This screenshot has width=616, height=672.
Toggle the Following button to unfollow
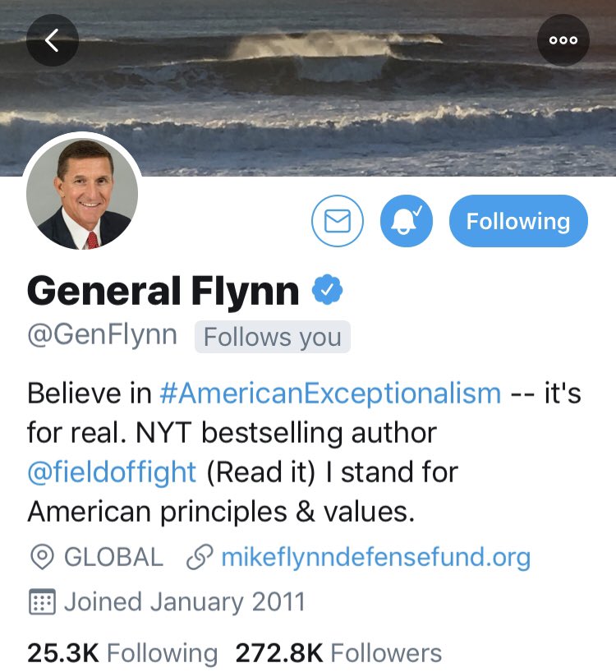tap(518, 221)
